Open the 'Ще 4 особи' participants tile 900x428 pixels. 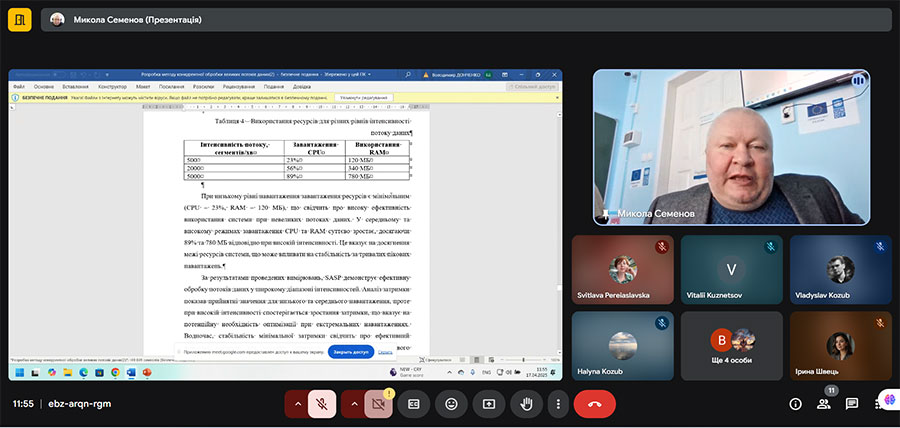point(733,345)
